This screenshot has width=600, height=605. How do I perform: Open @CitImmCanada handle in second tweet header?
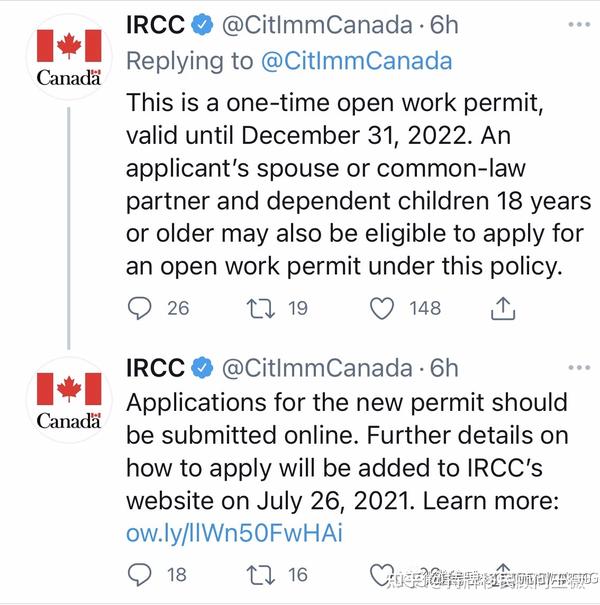[x=317, y=368]
